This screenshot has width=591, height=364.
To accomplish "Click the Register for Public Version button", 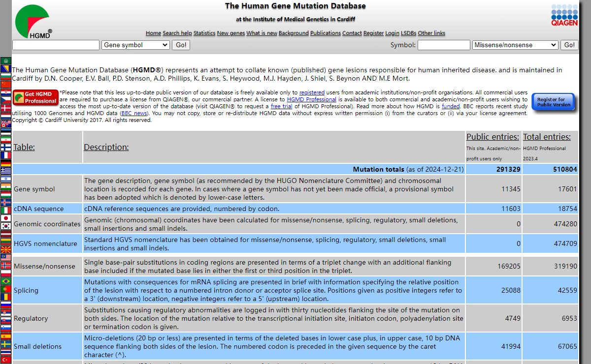I will pos(554,102).
